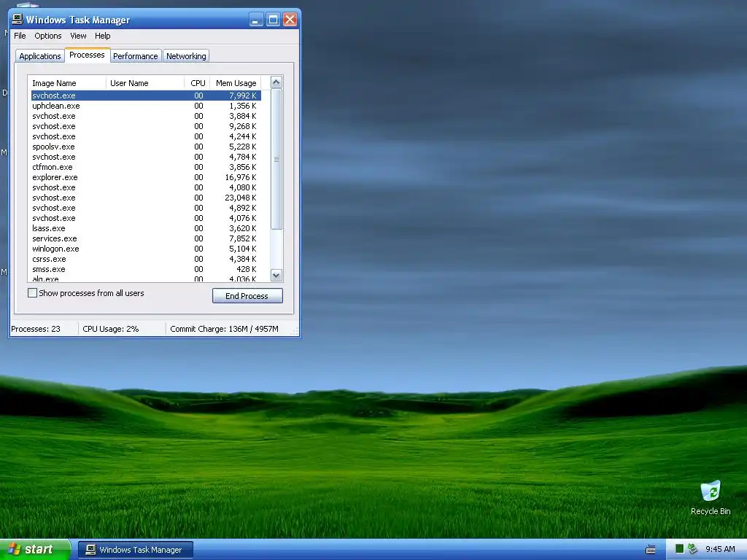Switch to the Performance tab
This screenshot has width=747, height=560.
pos(135,55)
